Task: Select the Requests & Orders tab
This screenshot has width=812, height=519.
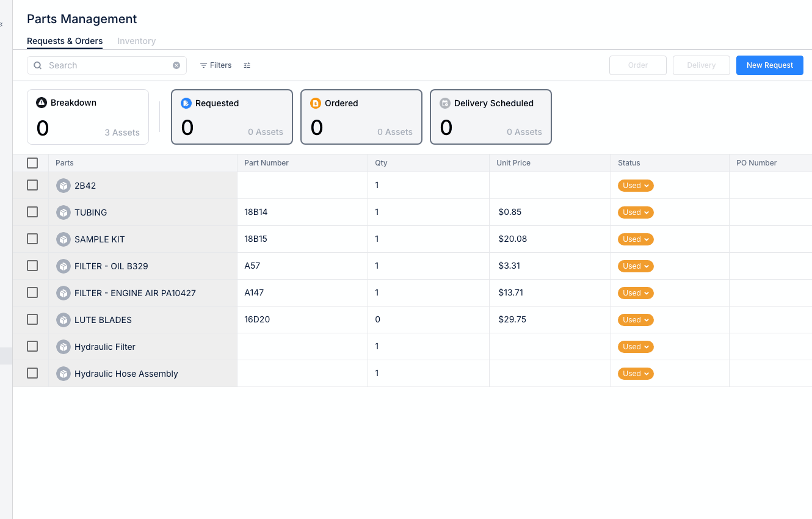Action: pyautogui.click(x=65, y=41)
